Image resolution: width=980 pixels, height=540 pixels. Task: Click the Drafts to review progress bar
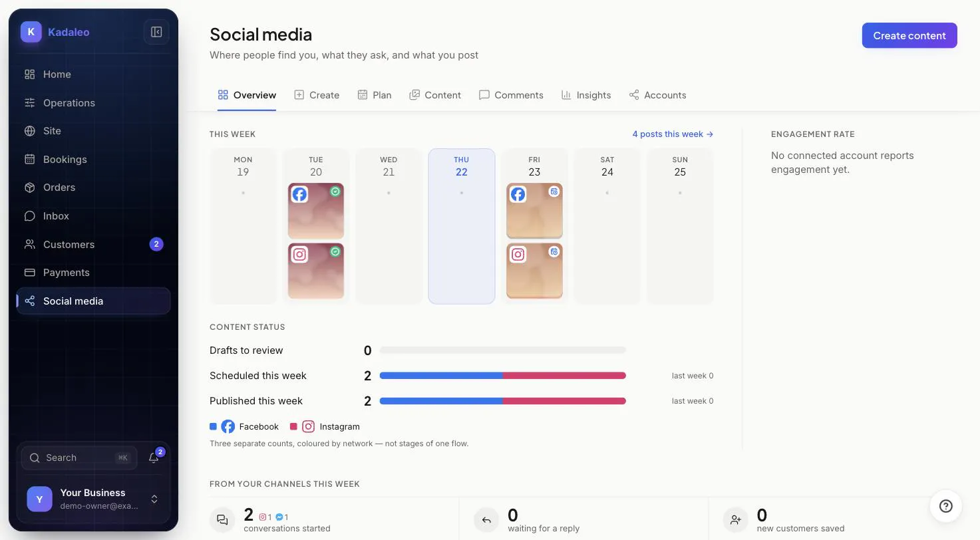[503, 350]
